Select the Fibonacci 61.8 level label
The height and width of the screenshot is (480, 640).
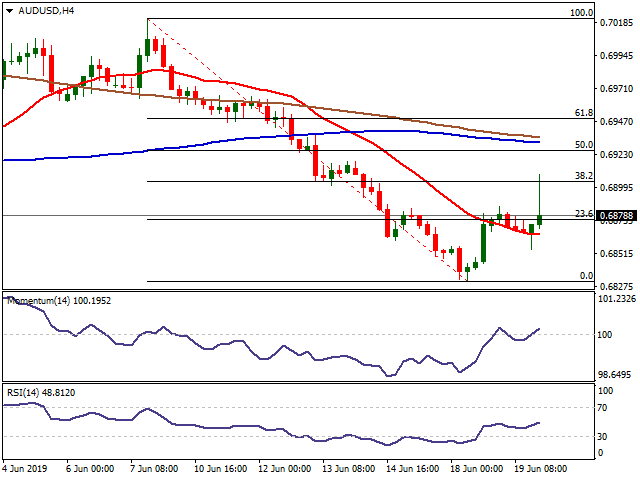pyautogui.click(x=585, y=113)
